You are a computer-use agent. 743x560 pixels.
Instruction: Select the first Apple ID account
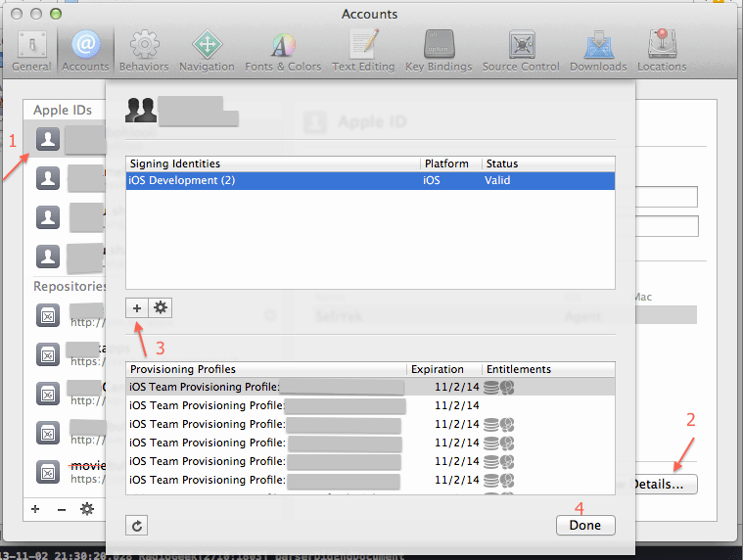(65, 139)
